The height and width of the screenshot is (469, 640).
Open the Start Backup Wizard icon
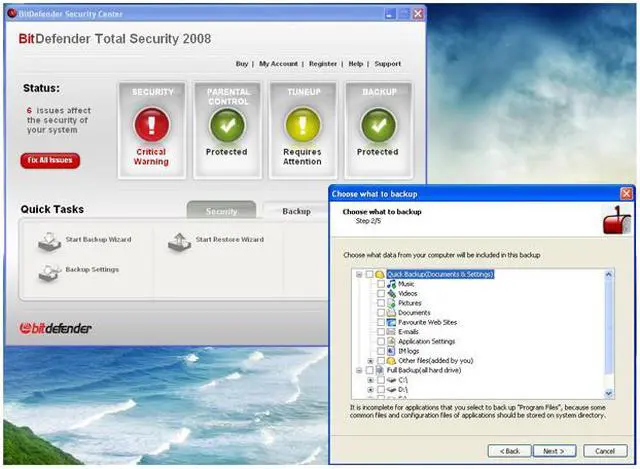50,241
